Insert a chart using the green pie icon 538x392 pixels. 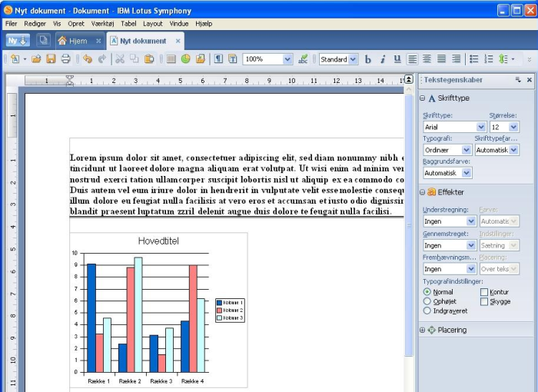pos(186,59)
